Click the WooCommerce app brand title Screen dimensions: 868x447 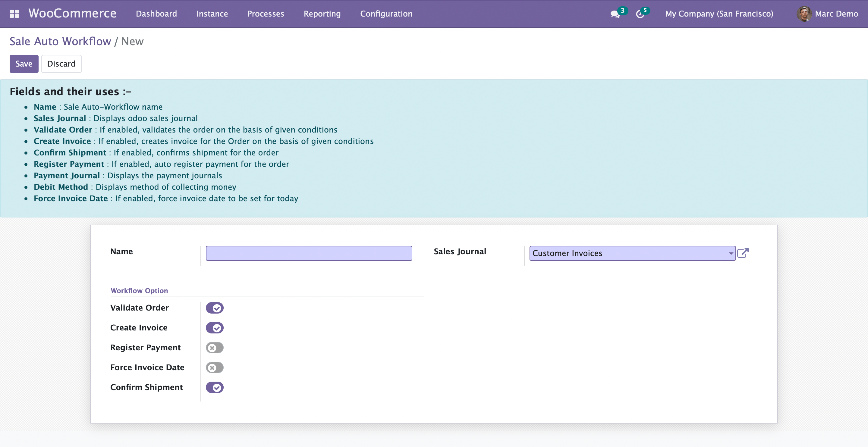click(72, 14)
